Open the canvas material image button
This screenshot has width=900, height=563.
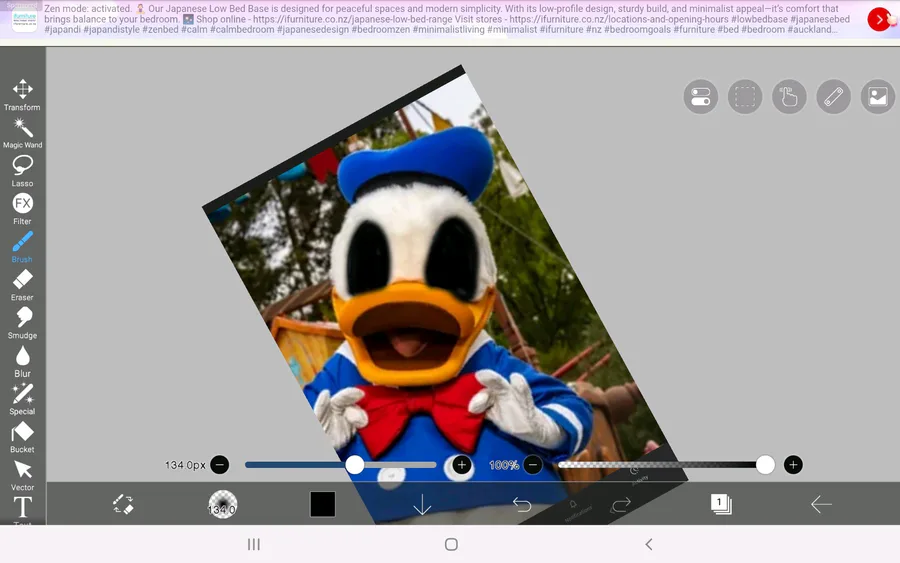point(878,96)
